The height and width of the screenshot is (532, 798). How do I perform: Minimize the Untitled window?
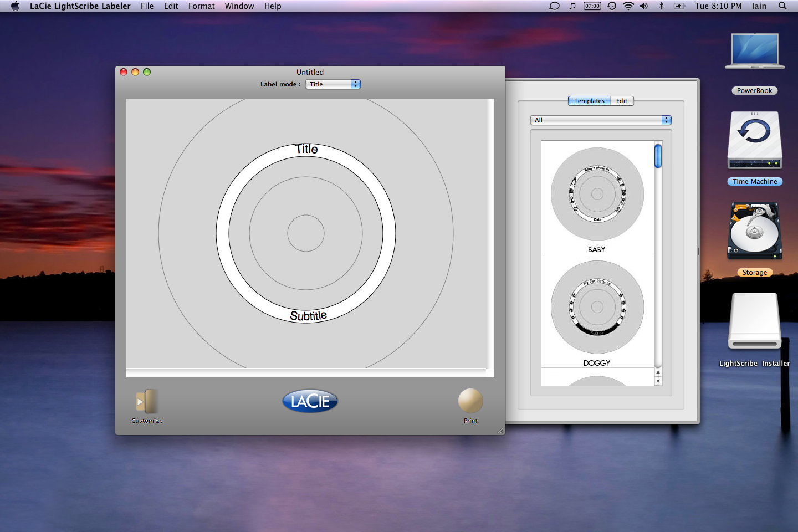coord(135,72)
